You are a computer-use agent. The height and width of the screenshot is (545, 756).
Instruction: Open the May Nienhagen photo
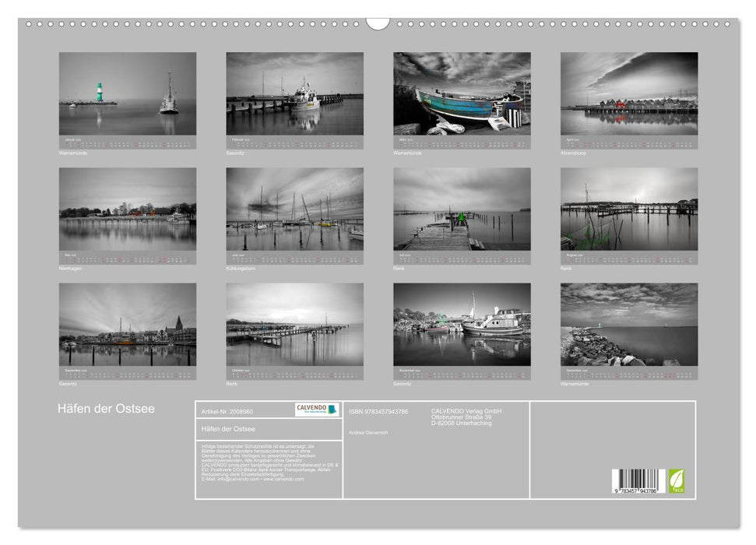128,209
